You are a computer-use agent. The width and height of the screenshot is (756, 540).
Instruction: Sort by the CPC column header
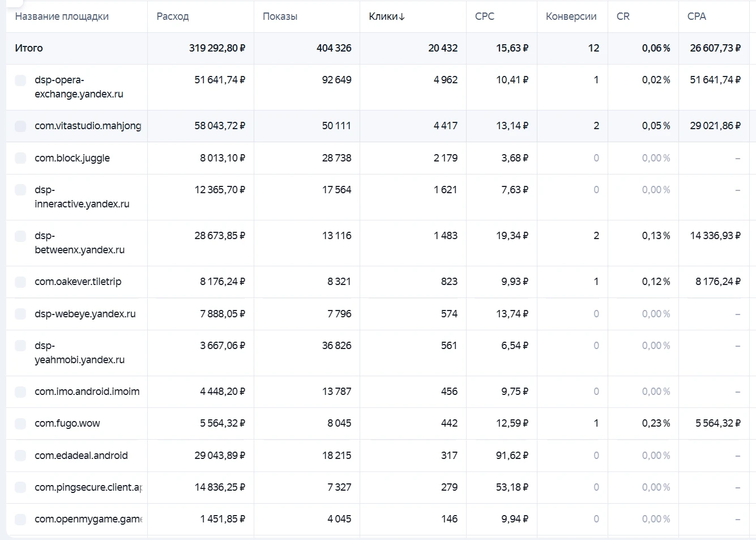(x=485, y=16)
